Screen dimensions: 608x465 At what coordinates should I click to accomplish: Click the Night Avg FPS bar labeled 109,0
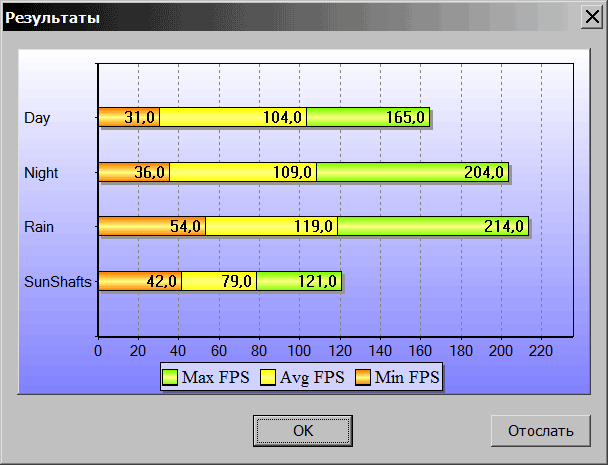pyautogui.click(x=243, y=172)
